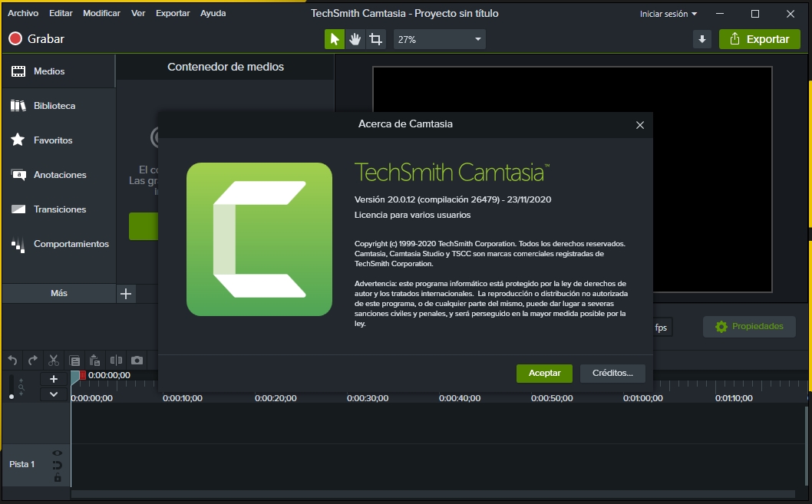
Task: Collapse the timeline tracks with the chevron
Action: tap(54, 394)
